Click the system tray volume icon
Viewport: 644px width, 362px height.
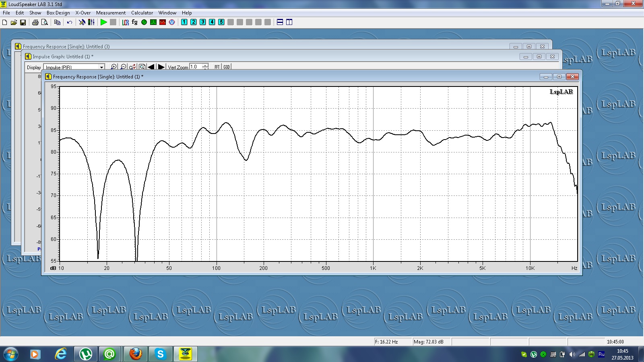(572, 354)
